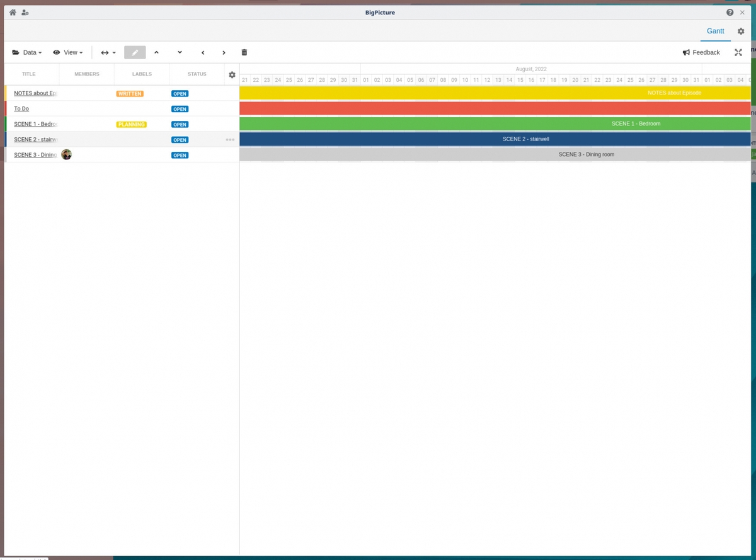Click the upward chevron toolbar icon
Image resolution: width=756 pixels, height=560 pixels.
coord(156,52)
